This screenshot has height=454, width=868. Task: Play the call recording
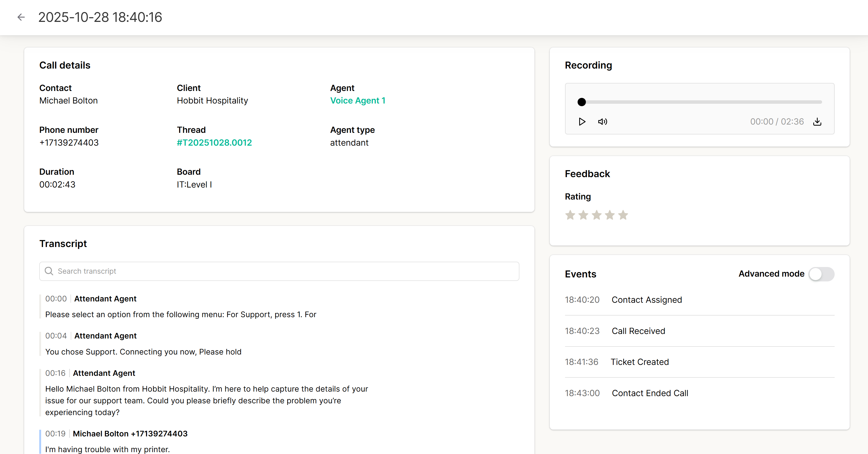tap(582, 122)
